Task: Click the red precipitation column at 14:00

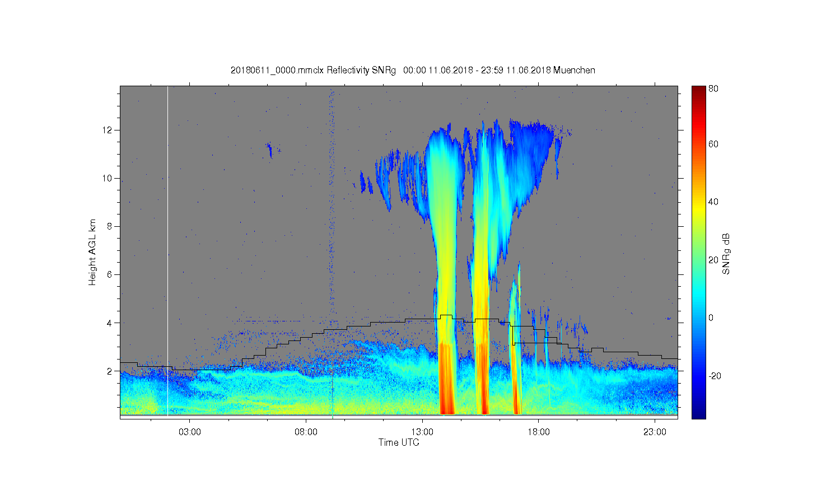Action: click(x=446, y=379)
